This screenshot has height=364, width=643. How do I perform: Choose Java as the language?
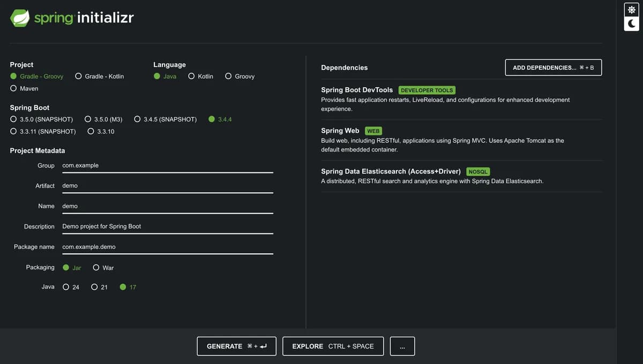[x=165, y=77]
